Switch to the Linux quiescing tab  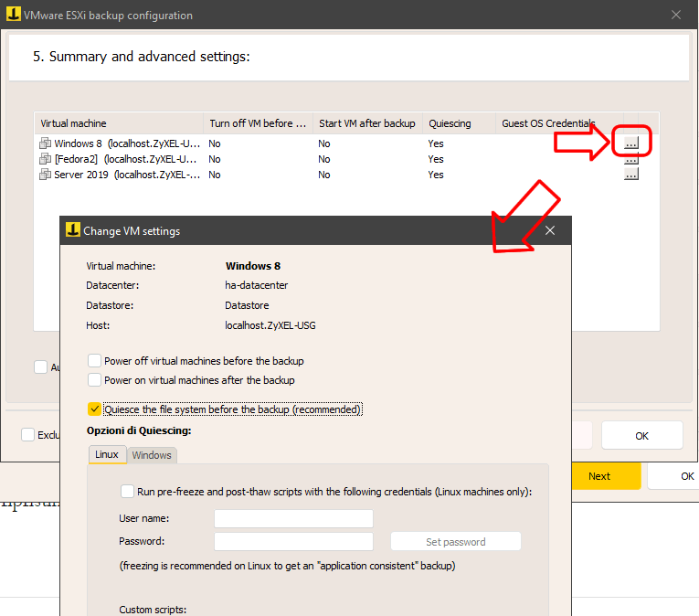click(x=108, y=454)
